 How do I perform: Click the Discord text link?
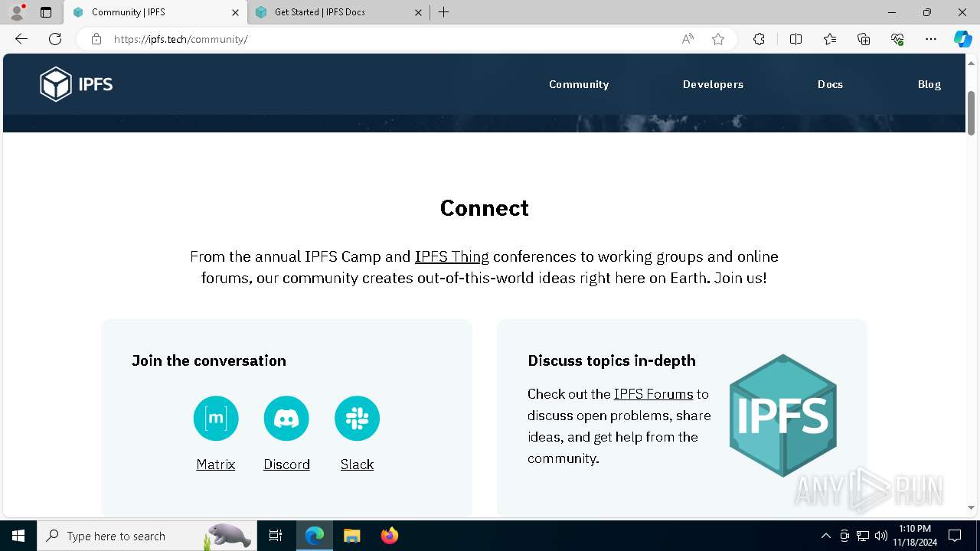[x=286, y=465]
